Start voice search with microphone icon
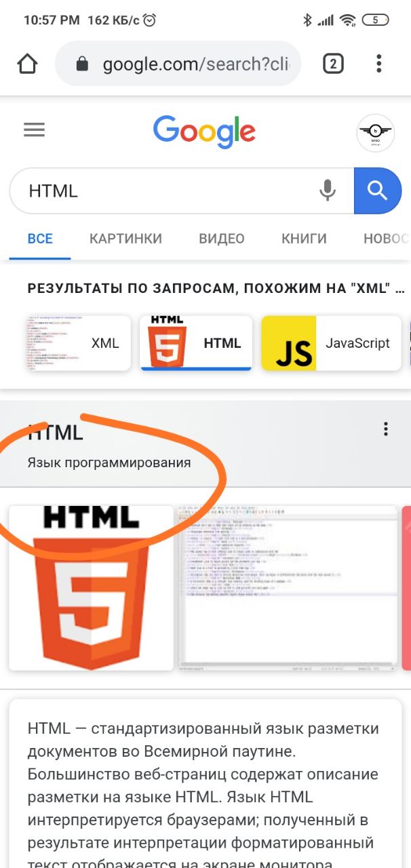Viewport: 411px width, 868px height. (328, 191)
